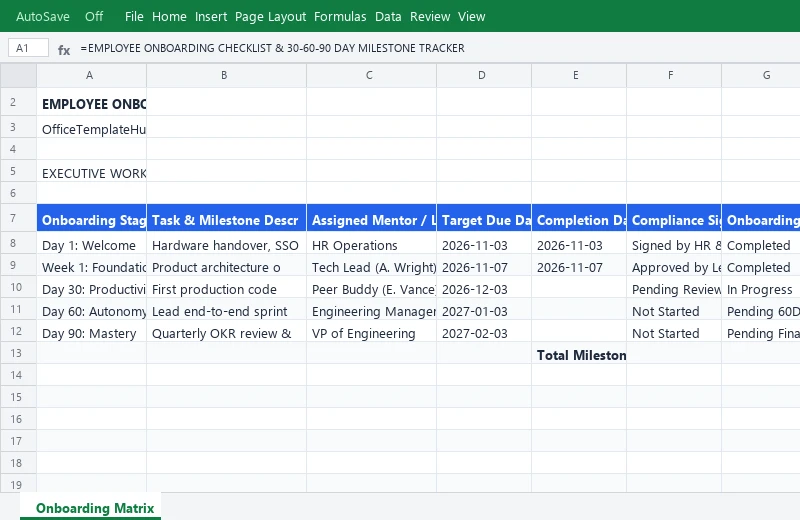Click the VP of Engineering cell

pos(371,333)
